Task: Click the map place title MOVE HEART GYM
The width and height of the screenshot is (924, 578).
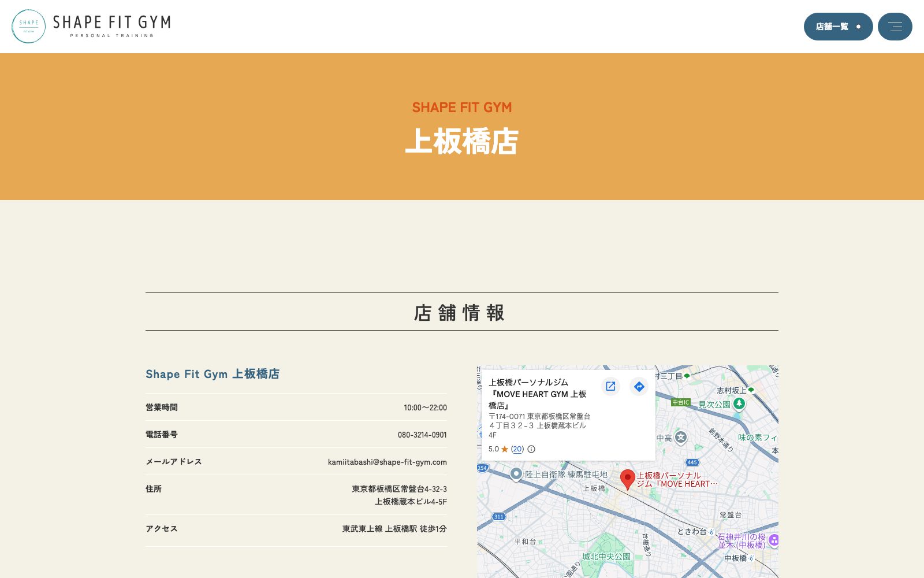Action: pyautogui.click(x=537, y=394)
